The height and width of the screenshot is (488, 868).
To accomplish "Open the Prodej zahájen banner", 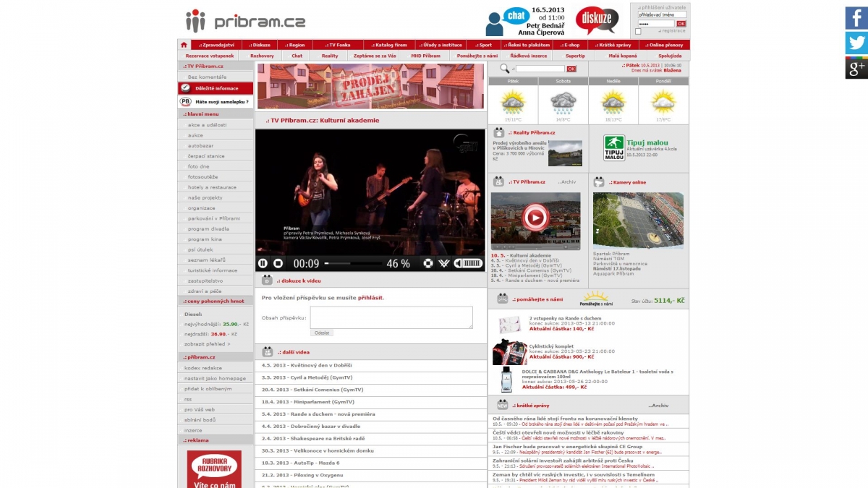I will pyautogui.click(x=370, y=86).
